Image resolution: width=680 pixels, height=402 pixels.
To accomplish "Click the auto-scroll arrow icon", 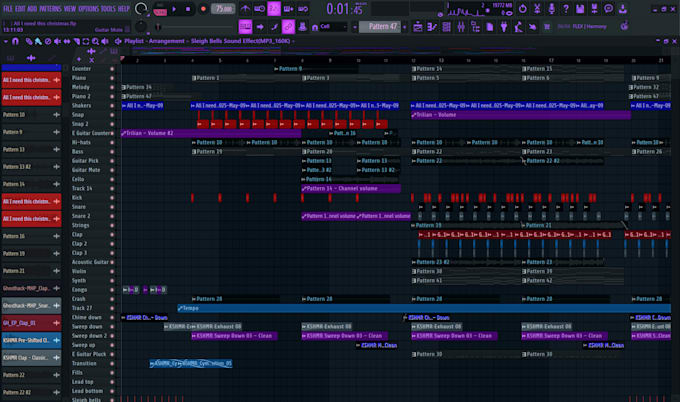I will click(x=260, y=27).
